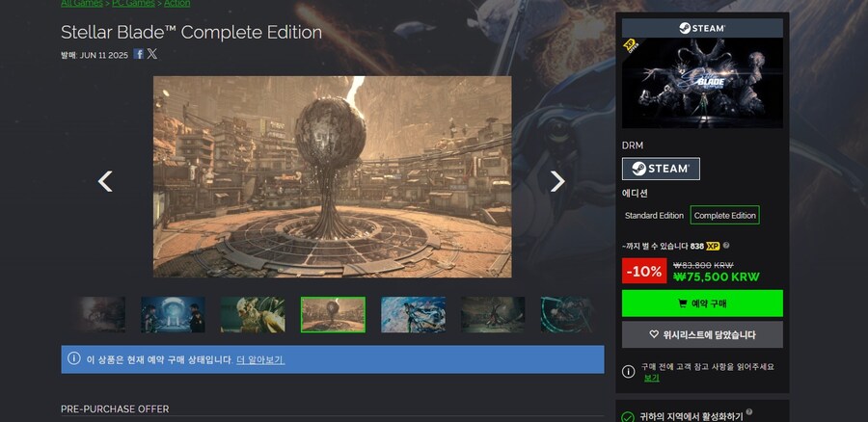Screen dimensions: 868x422
Task: Go to PC Games breadcrumb
Action: pyautogui.click(x=133, y=3)
